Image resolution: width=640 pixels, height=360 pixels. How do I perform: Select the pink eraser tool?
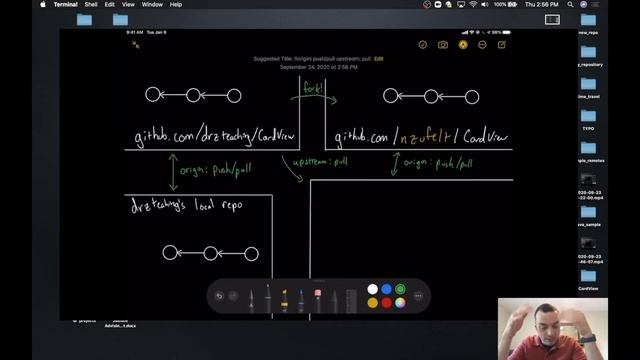click(x=318, y=300)
